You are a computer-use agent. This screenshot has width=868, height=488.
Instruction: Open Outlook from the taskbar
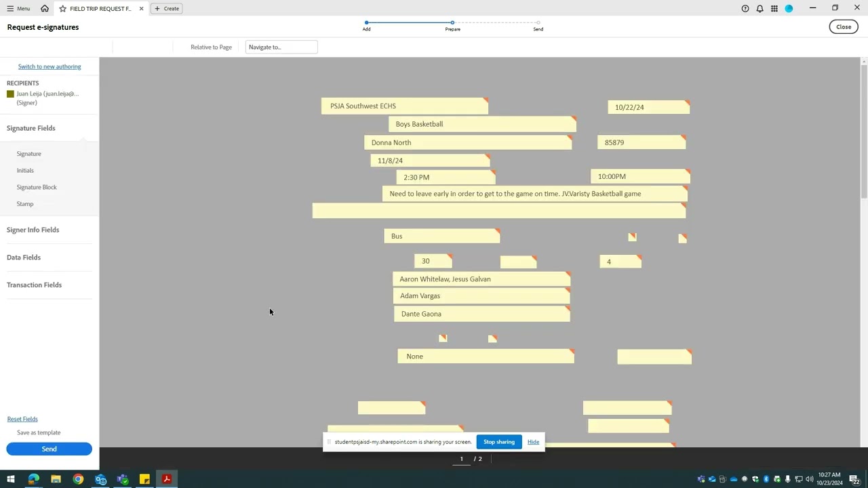click(100, 479)
